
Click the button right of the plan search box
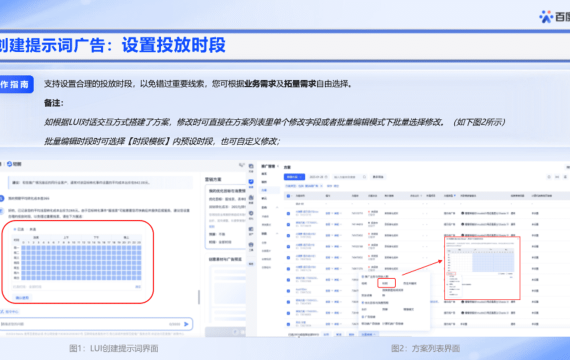point(378,177)
